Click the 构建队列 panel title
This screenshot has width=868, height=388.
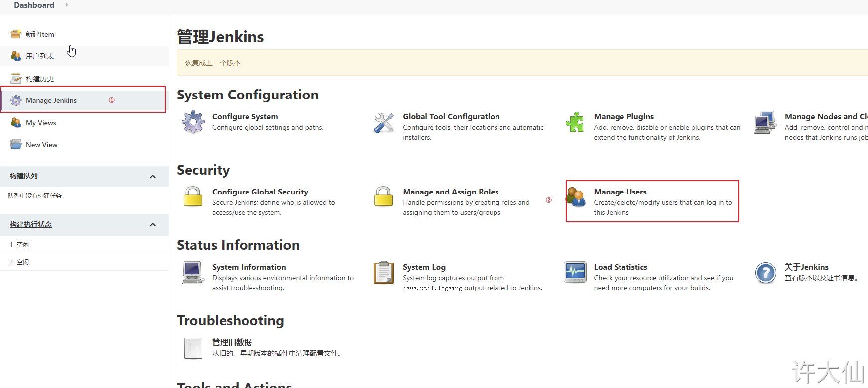tap(24, 176)
